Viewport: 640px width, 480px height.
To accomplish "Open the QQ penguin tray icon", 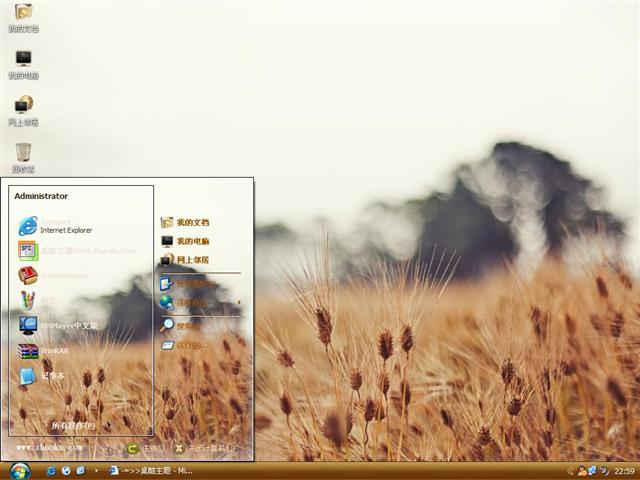I will pyautogui.click(x=581, y=471).
